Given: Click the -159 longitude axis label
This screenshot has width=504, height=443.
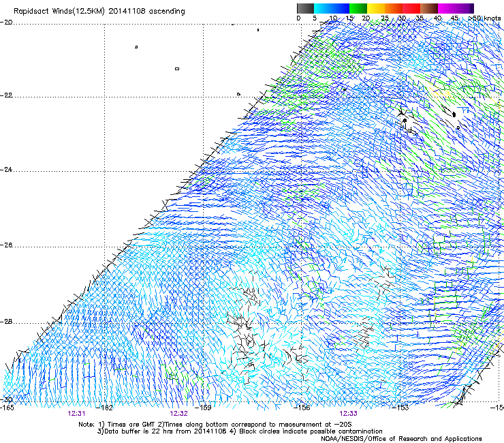Looking at the screenshot, I should tap(204, 408).
